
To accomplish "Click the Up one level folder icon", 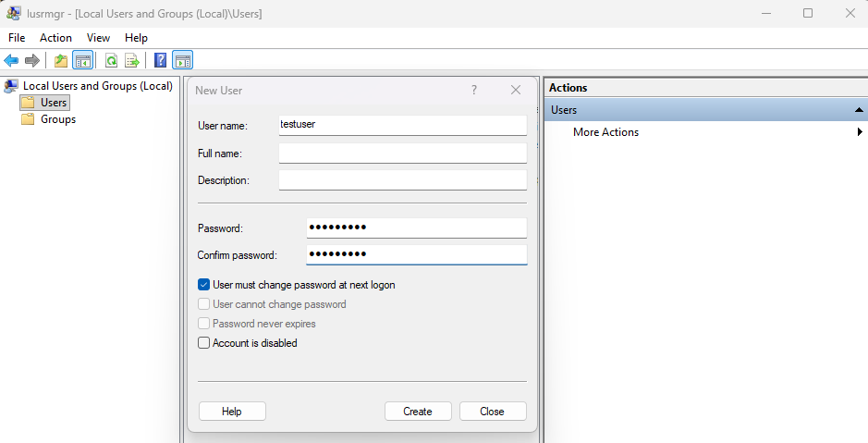I will coord(61,60).
